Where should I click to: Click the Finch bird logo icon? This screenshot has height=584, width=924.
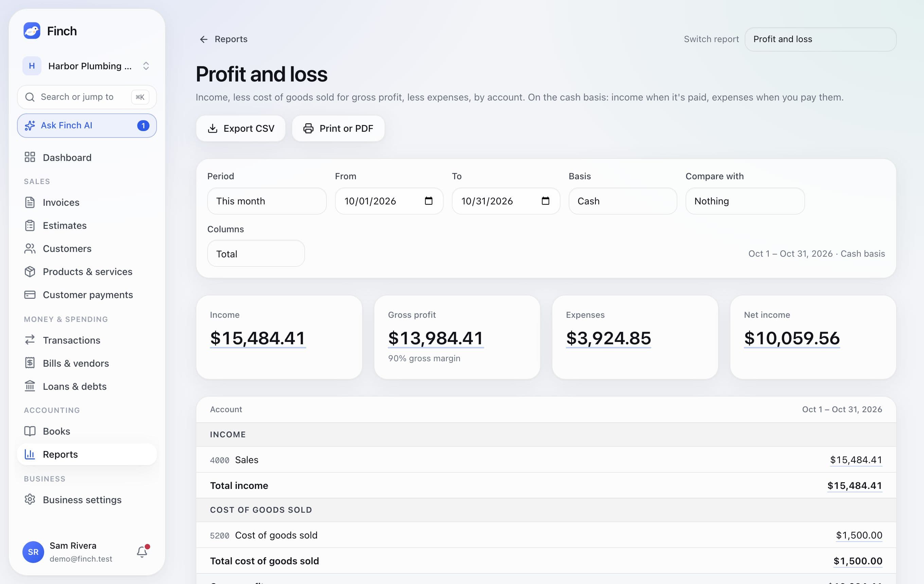point(32,31)
